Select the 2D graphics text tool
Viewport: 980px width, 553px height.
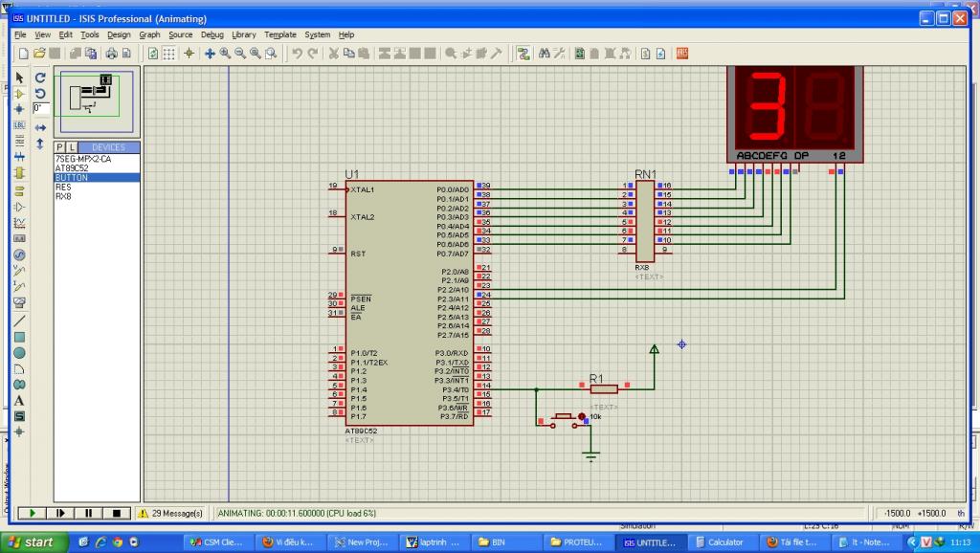pos(19,400)
